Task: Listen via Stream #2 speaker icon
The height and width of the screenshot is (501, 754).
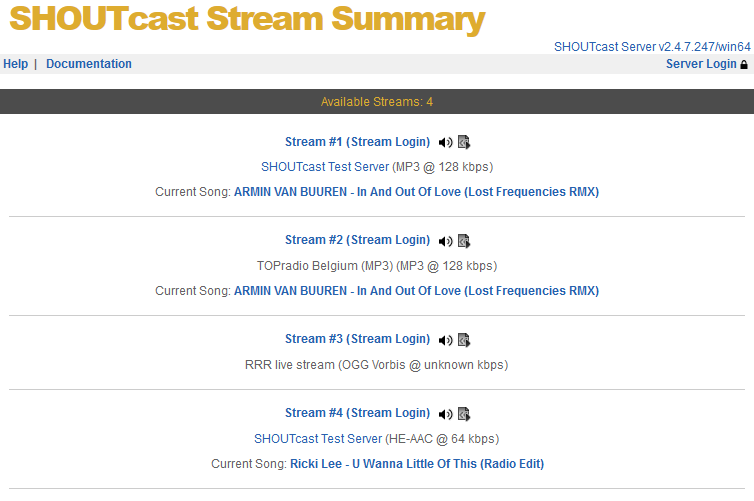Action: coord(445,241)
